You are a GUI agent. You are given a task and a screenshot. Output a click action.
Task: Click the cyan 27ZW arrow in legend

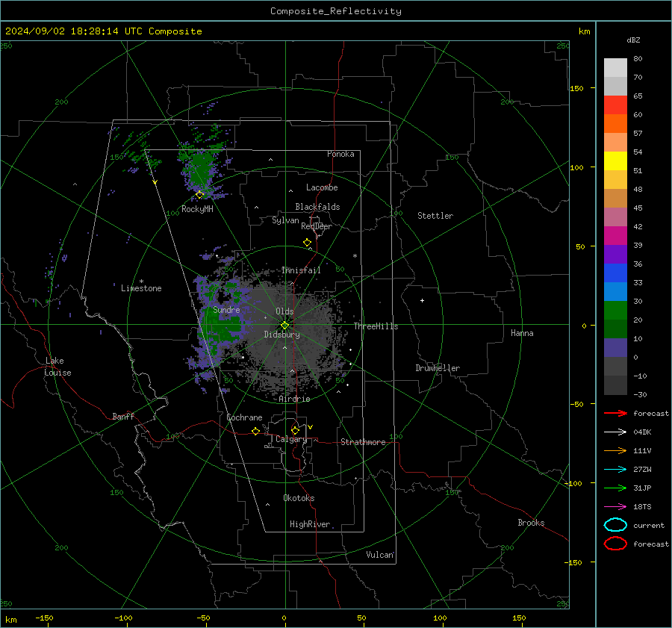[615, 470]
